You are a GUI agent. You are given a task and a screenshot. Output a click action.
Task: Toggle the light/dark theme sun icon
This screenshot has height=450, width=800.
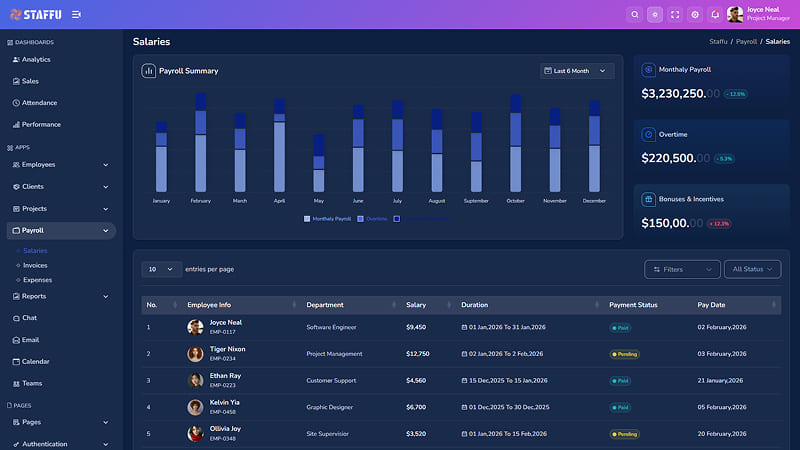coord(655,15)
